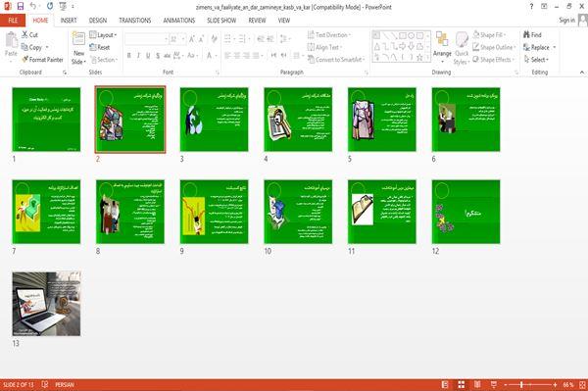
Task: Select slide 13 thumbnail with laptop photo
Action: [x=46, y=304]
